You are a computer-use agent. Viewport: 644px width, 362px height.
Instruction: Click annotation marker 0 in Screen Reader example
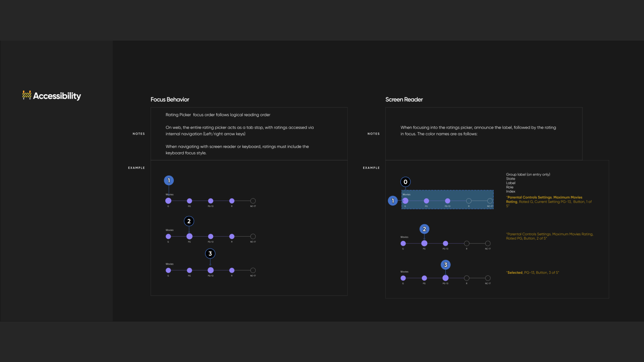tap(406, 182)
